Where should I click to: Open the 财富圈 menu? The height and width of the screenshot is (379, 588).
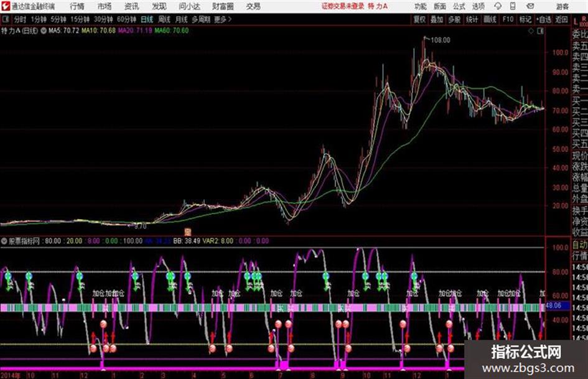tap(223, 6)
